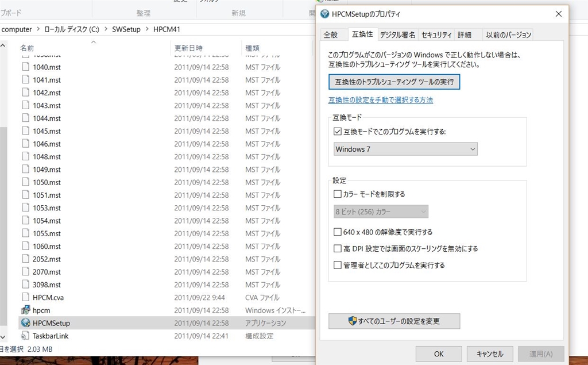Expand the path chevron after computer
The width and height of the screenshot is (588, 365).
click(38, 29)
